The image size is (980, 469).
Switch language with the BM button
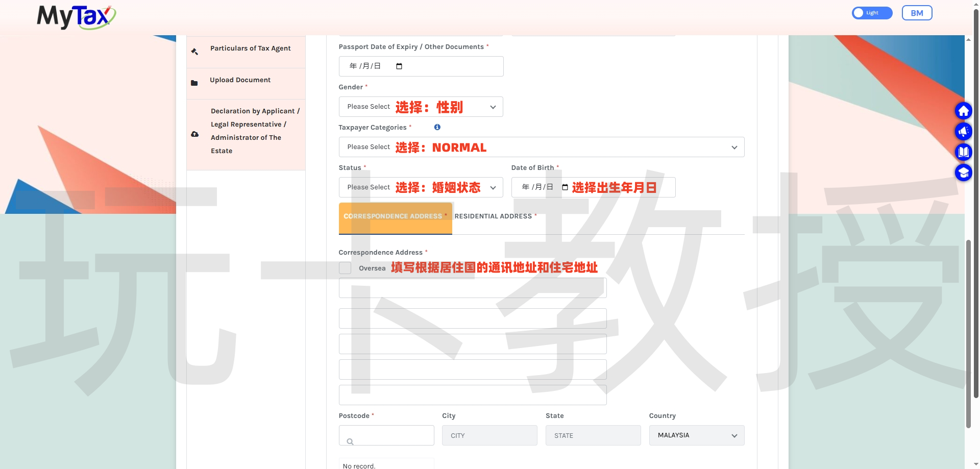click(x=917, y=13)
